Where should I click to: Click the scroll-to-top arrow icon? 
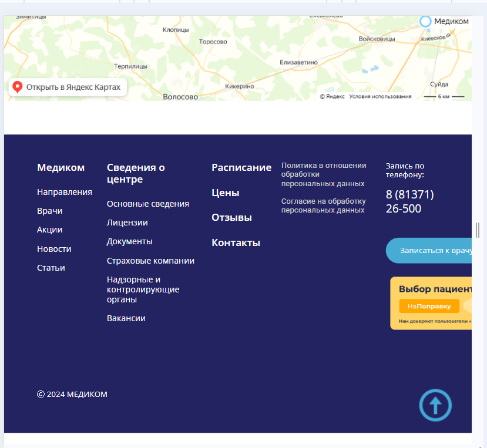[x=435, y=405]
